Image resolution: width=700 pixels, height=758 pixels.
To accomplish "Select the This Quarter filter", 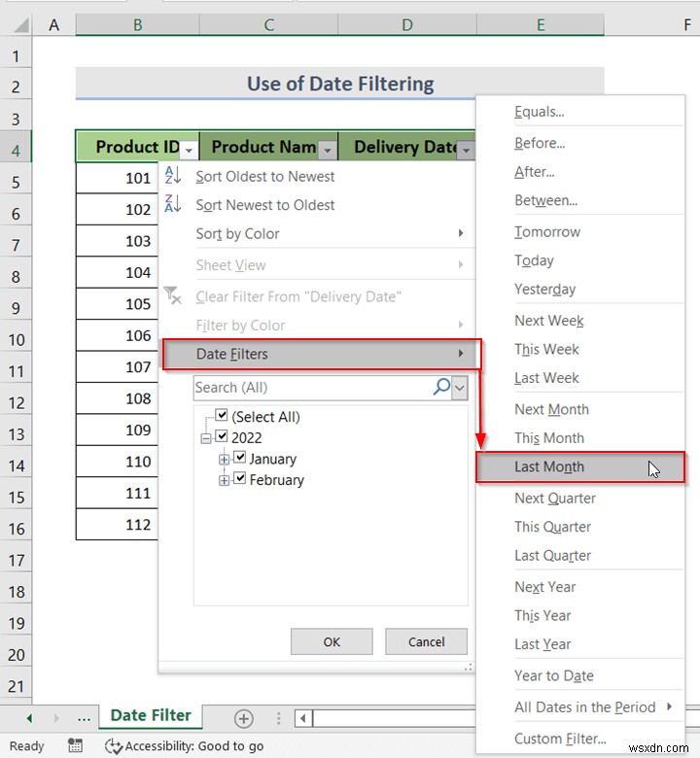I will (552, 527).
